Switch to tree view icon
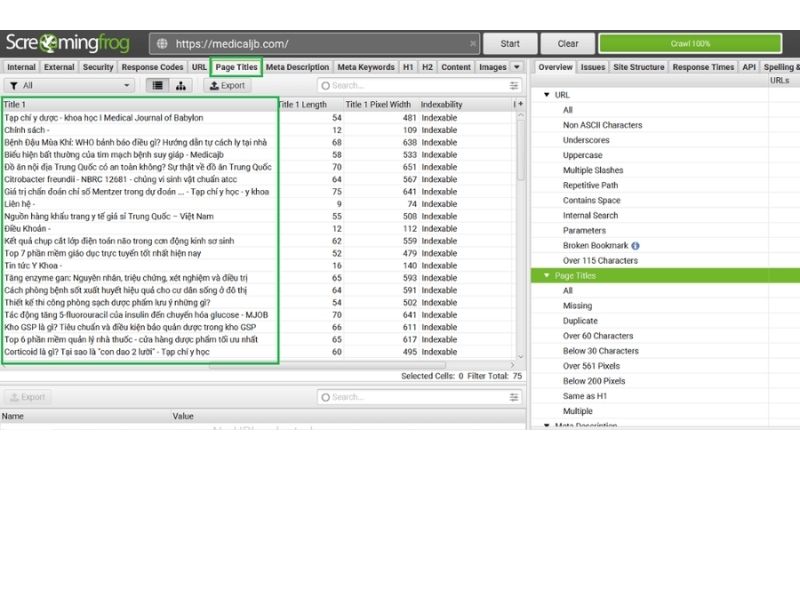 pos(181,86)
